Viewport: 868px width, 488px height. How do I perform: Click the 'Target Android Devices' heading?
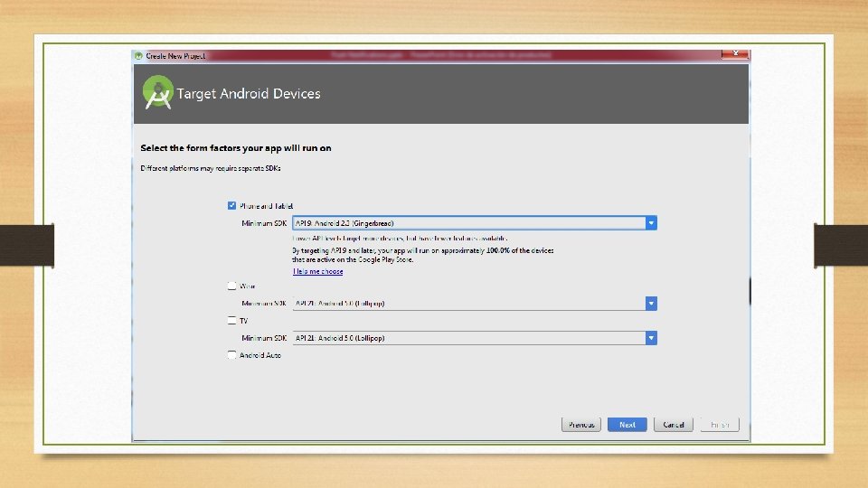(x=249, y=93)
